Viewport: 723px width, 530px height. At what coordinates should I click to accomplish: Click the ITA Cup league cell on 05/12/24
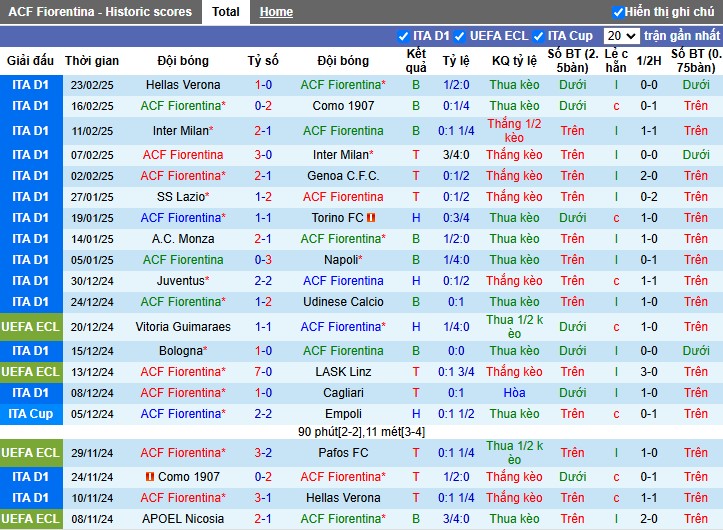(x=31, y=414)
